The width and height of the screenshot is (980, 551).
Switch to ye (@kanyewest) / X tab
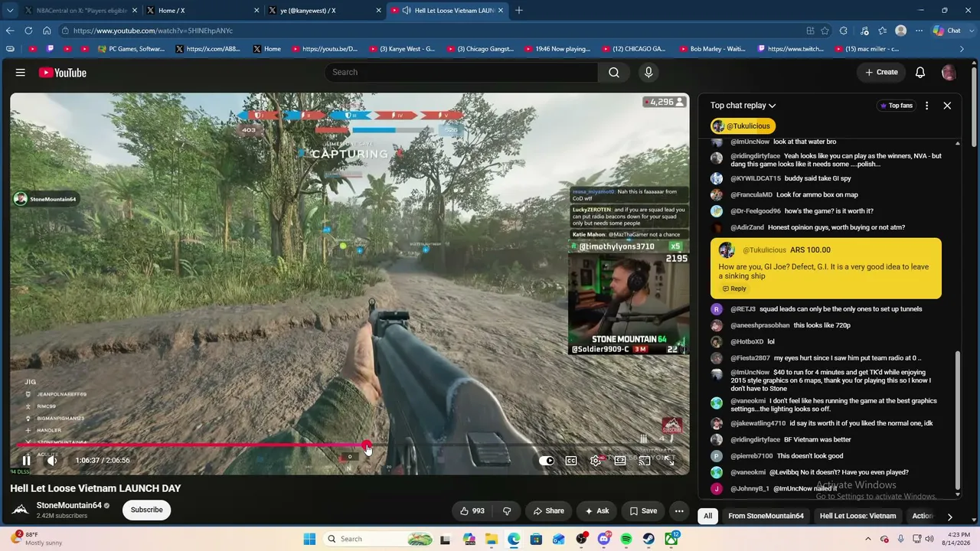(325, 11)
